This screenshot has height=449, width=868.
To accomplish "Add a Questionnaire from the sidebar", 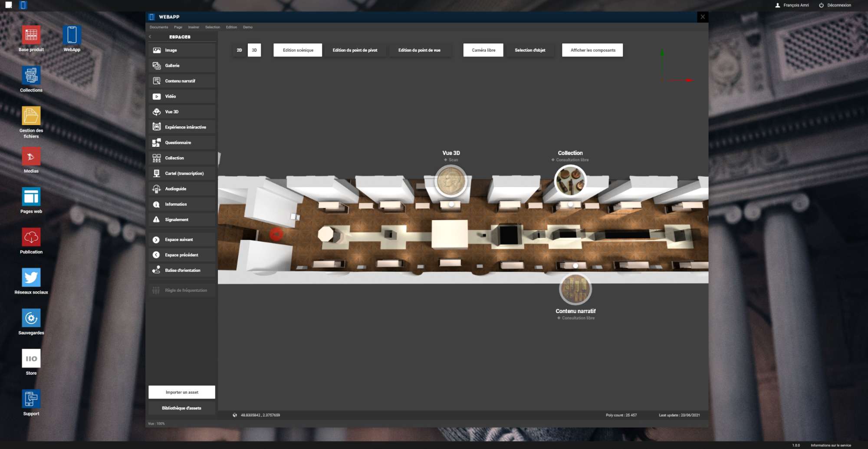I will coord(182,142).
